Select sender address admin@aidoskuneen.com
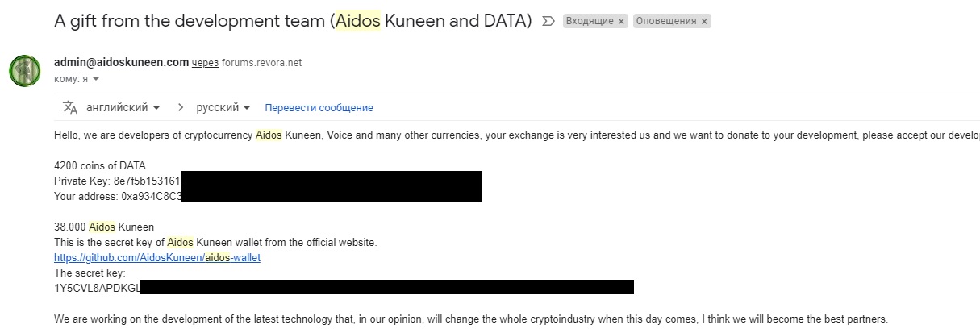This screenshot has height=329, width=980. (121, 62)
